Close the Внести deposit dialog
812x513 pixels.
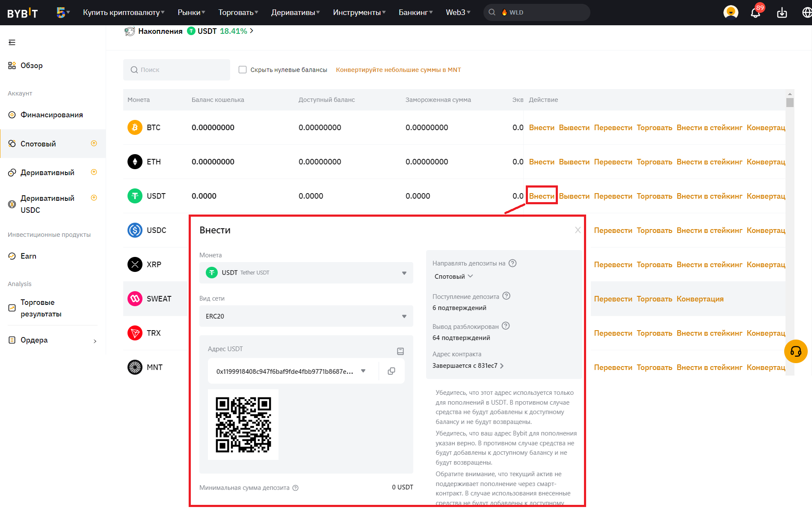coord(578,230)
